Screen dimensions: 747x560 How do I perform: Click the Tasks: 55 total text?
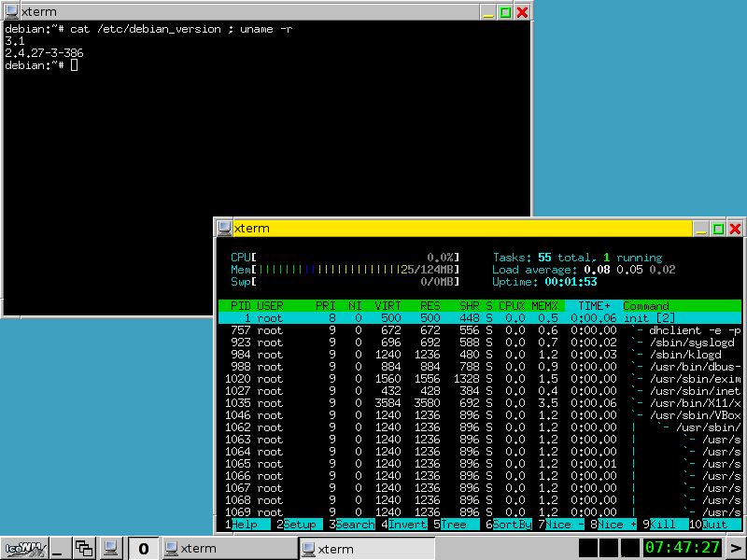pos(544,258)
